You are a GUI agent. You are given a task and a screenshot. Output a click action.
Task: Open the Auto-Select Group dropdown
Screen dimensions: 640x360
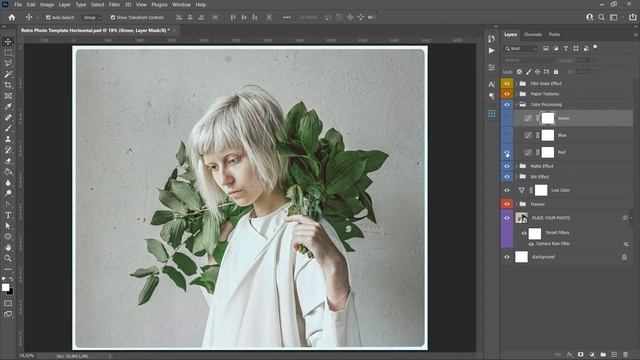point(92,18)
